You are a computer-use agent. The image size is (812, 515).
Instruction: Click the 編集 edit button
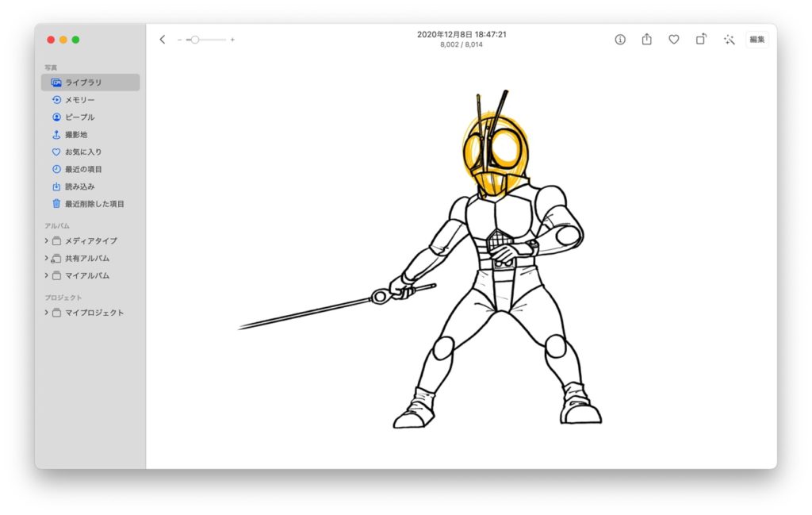tap(757, 40)
